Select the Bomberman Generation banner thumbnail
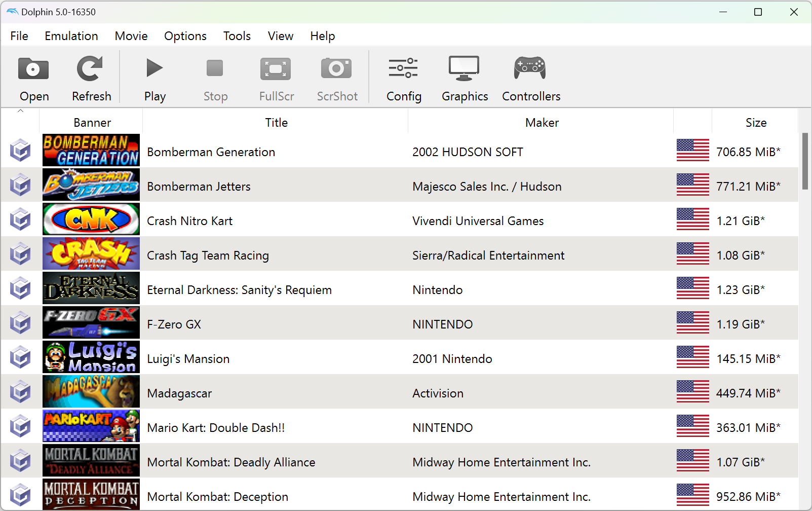 tap(91, 150)
